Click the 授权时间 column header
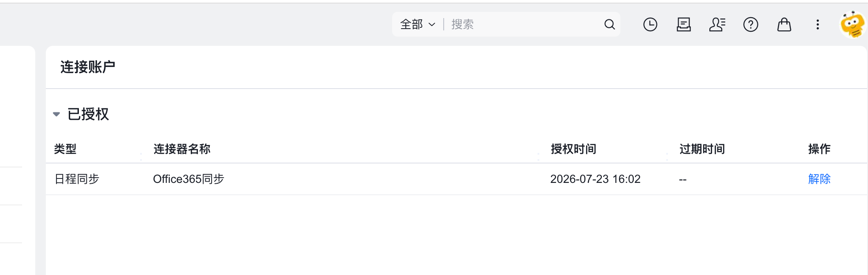 click(573, 149)
